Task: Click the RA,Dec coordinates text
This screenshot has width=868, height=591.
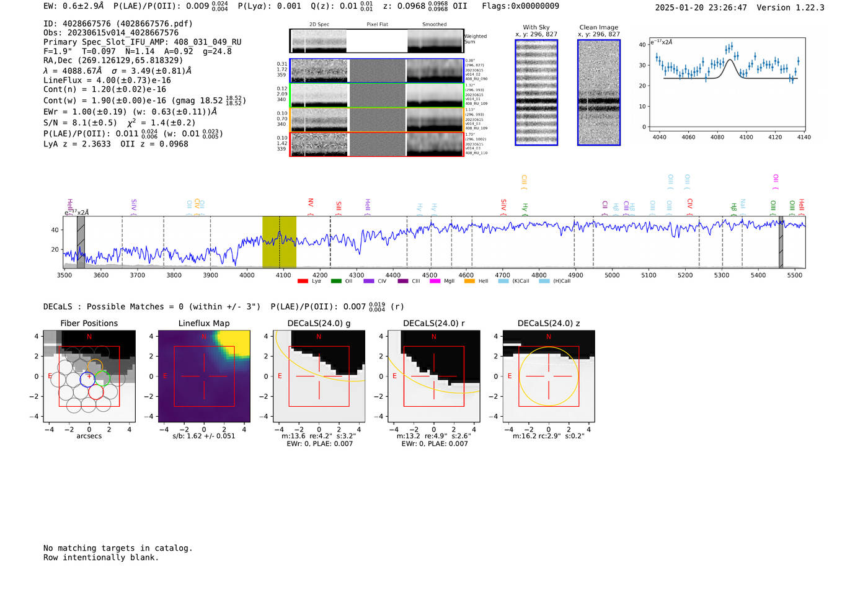Action: pos(113,60)
